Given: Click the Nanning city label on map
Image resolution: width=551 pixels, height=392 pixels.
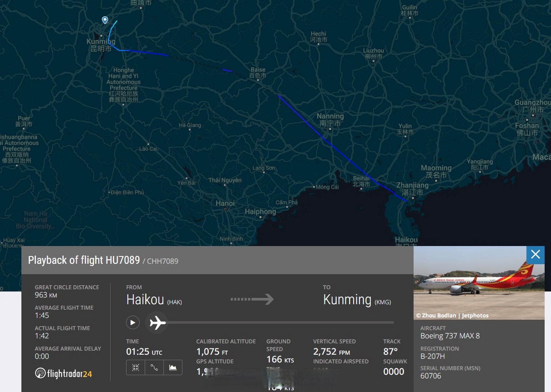Looking at the screenshot, I should [x=330, y=119].
